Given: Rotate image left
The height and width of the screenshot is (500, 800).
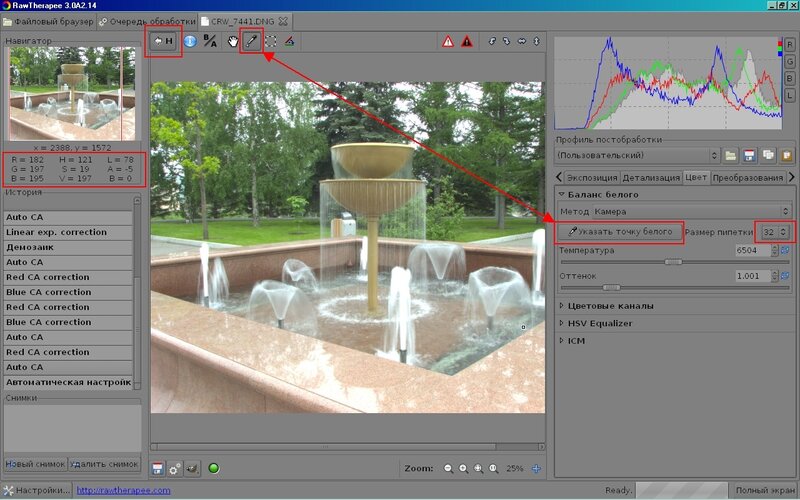Looking at the screenshot, I should coord(492,41).
